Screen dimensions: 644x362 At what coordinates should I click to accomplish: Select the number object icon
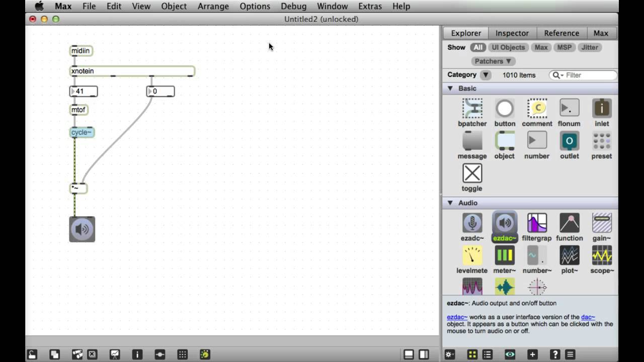click(537, 141)
